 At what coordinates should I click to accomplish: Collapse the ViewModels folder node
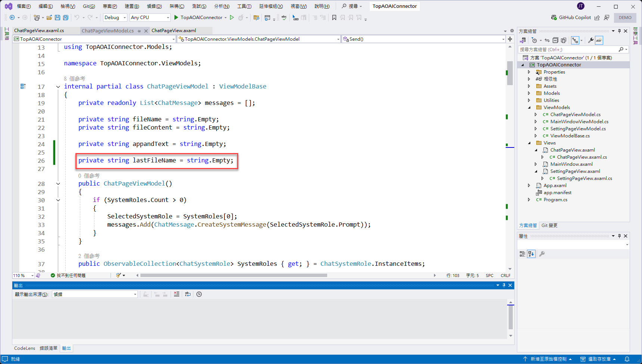pyautogui.click(x=529, y=108)
